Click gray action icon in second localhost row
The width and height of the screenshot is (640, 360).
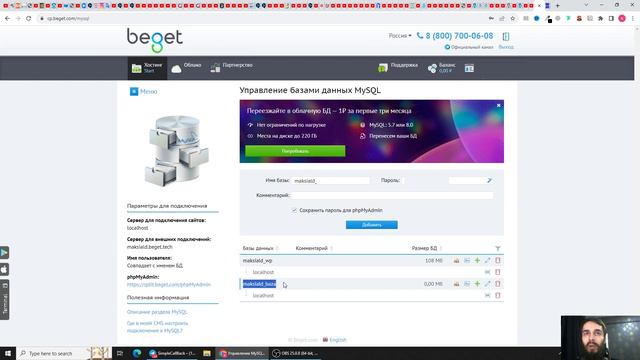tap(487, 295)
